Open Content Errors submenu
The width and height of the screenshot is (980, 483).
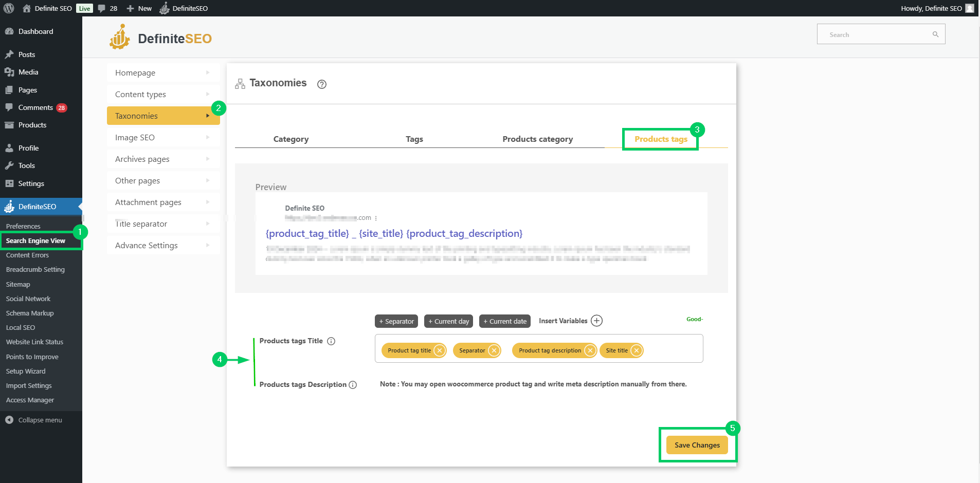pos(27,255)
